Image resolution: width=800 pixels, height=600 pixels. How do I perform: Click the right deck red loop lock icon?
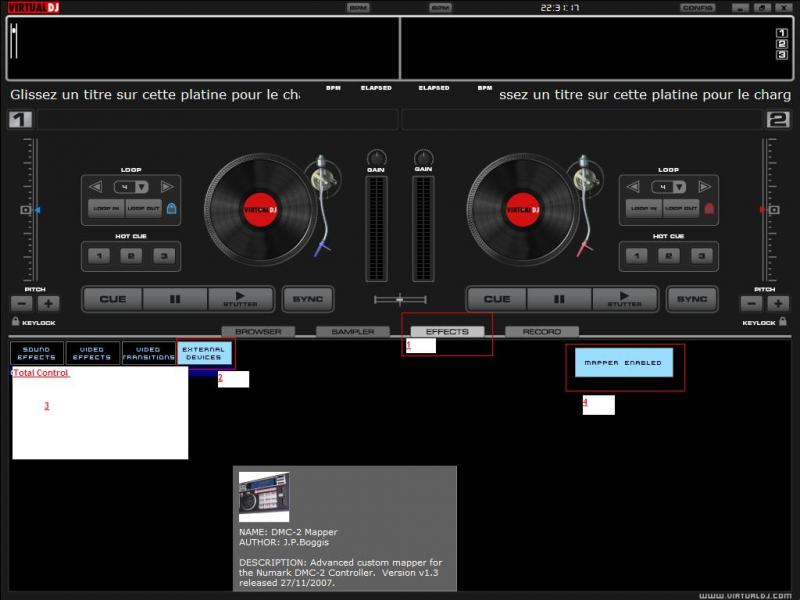(709, 209)
